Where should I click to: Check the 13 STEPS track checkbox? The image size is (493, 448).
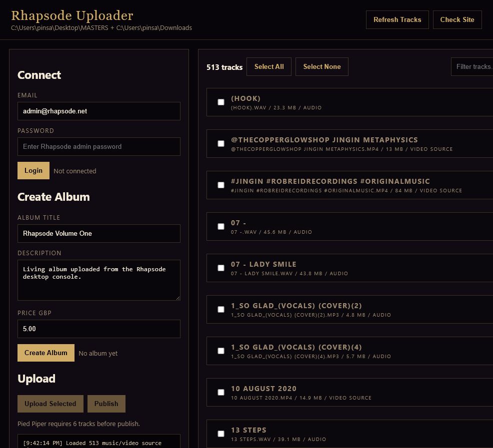click(x=221, y=434)
